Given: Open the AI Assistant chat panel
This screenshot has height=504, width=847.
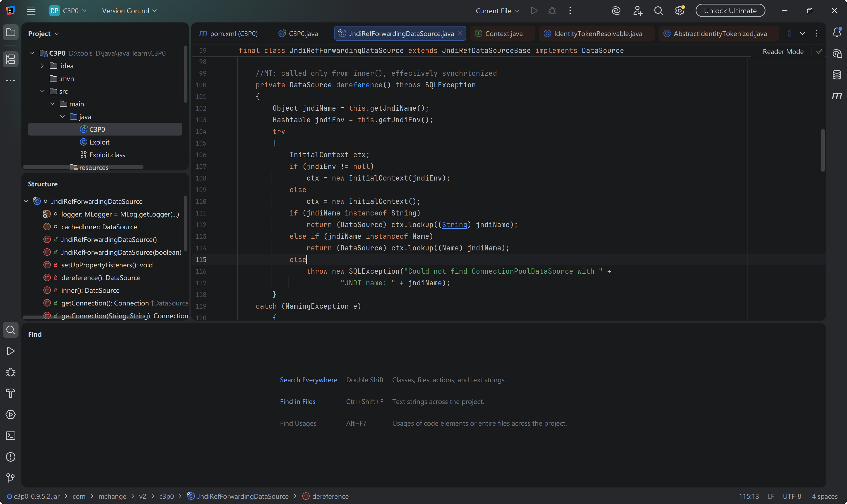Looking at the screenshot, I should (x=837, y=54).
